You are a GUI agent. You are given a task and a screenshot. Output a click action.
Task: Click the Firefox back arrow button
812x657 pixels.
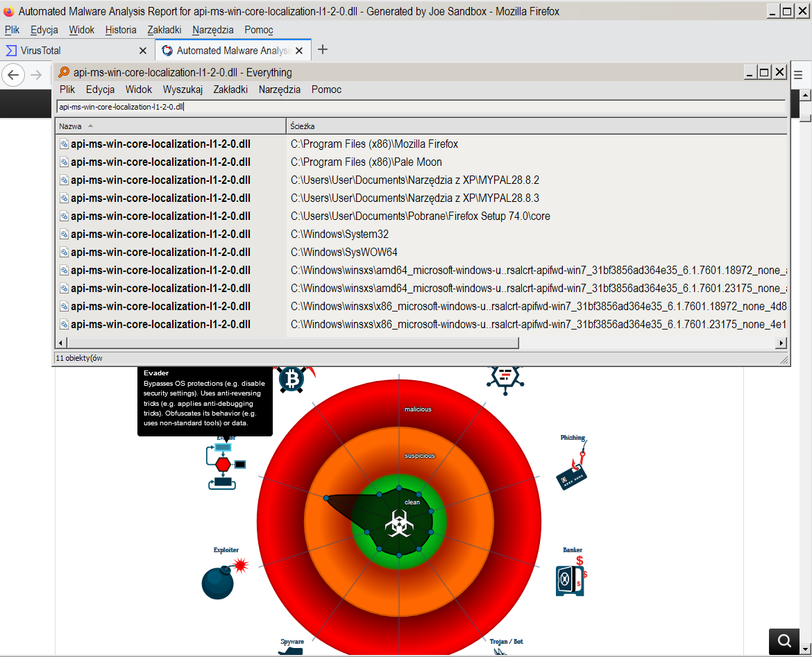click(14, 75)
